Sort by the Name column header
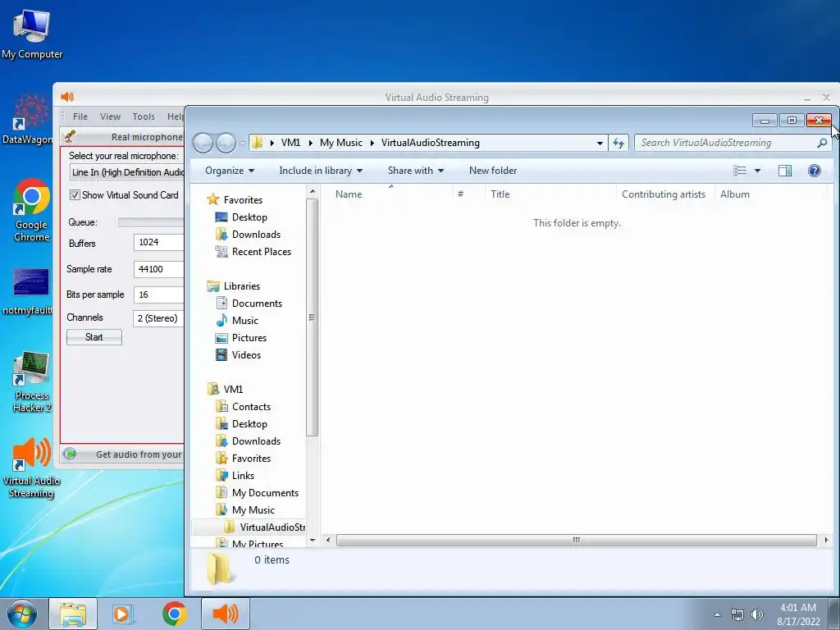The image size is (840, 630). [x=349, y=194]
